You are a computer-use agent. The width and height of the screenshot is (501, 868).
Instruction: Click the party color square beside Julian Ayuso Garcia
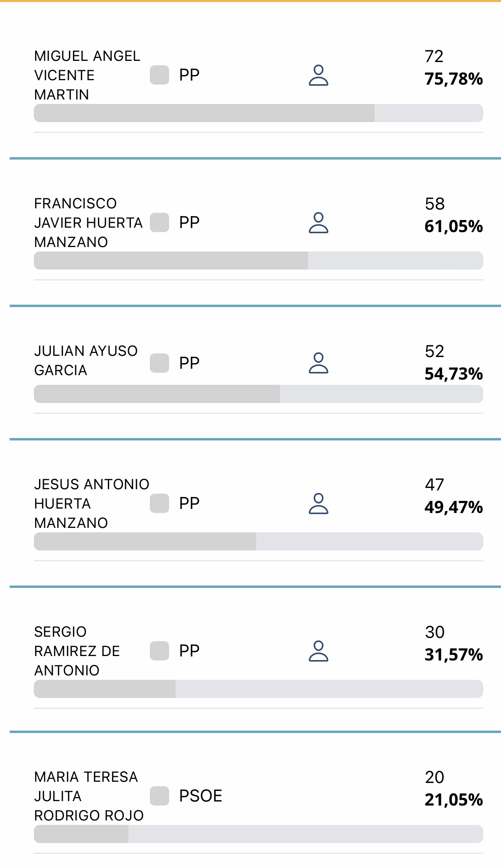pyautogui.click(x=159, y=363)
